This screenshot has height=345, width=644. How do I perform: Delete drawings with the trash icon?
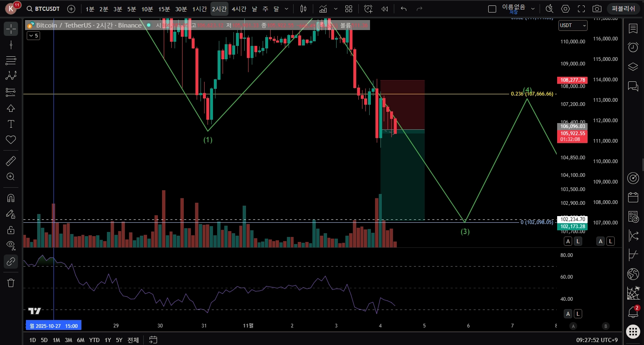pos(11,283)
